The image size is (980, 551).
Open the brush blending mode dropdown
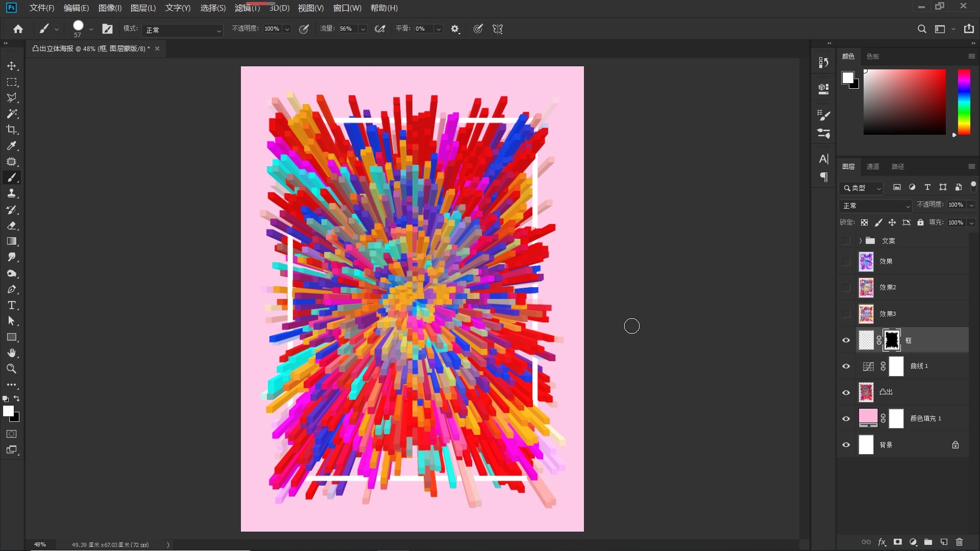pyautogui.click(x=182, y=30)
